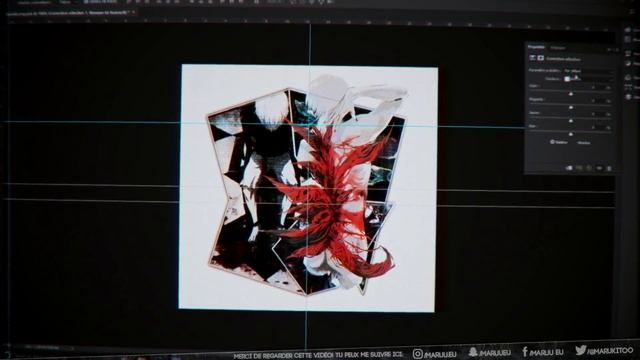Viewport: 640px width, 360px height.
Task: Open the preset dropdown in Properties
Action: [588, 71]
